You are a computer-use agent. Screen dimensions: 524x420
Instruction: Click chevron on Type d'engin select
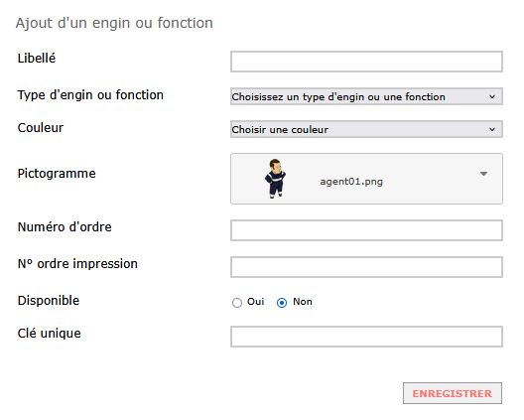point(492,96)
